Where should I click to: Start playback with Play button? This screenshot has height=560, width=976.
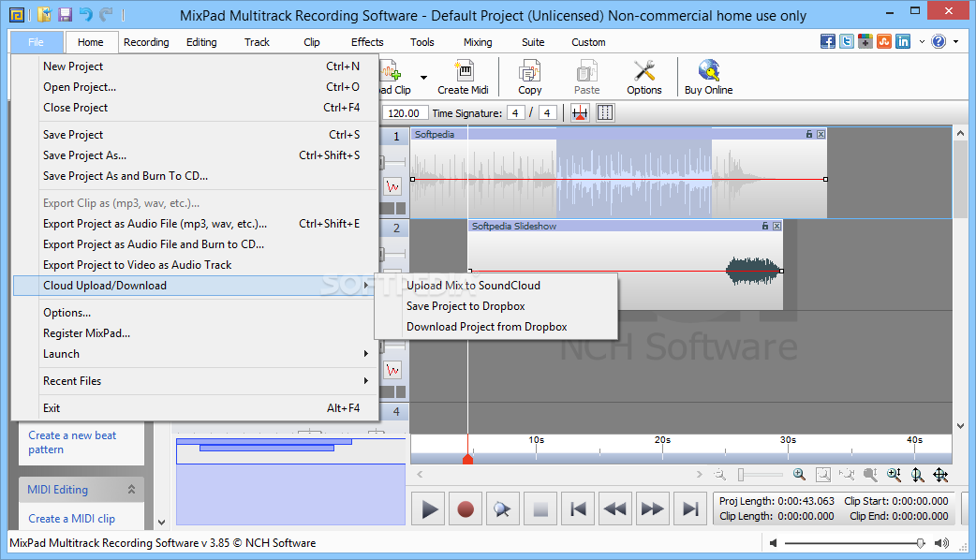(429, 509)
